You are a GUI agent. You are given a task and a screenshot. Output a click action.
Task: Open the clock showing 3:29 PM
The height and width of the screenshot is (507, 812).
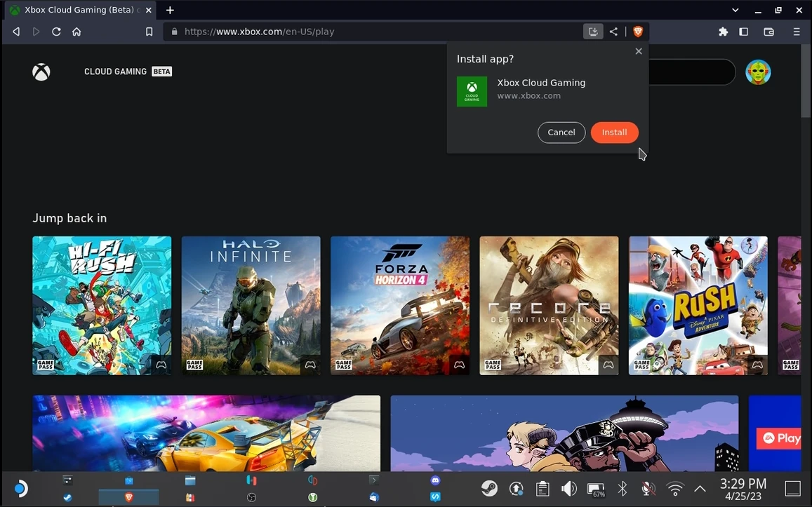(x=743, y=489)
